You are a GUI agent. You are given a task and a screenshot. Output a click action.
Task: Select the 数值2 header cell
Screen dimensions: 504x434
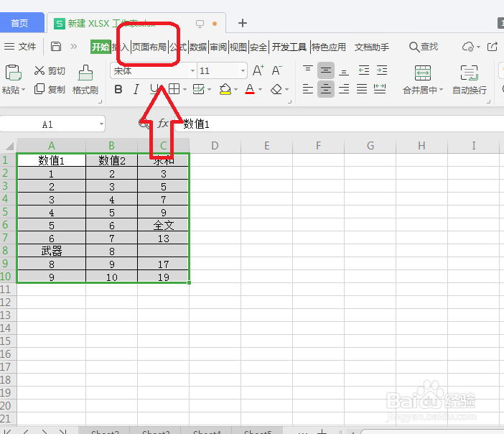click(111, 160)
